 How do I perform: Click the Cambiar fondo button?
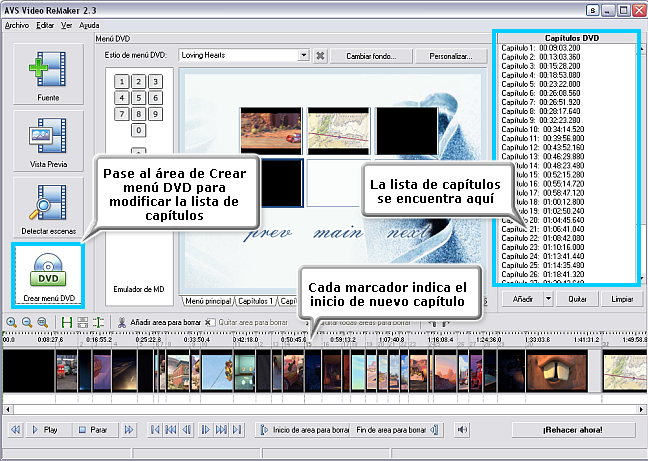(x=371, y=56)
